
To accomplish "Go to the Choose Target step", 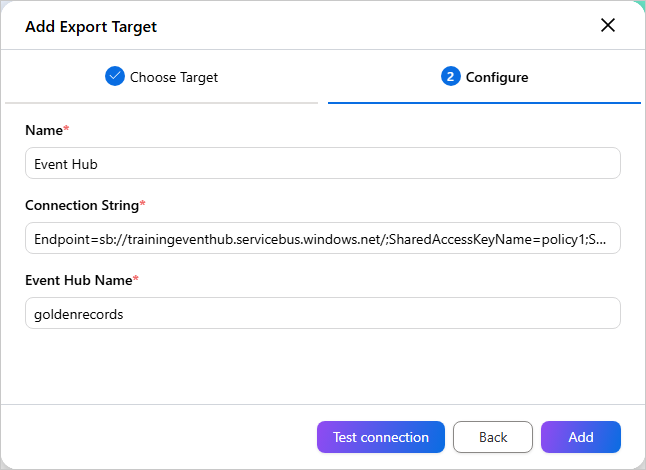I will click(162, 77).
